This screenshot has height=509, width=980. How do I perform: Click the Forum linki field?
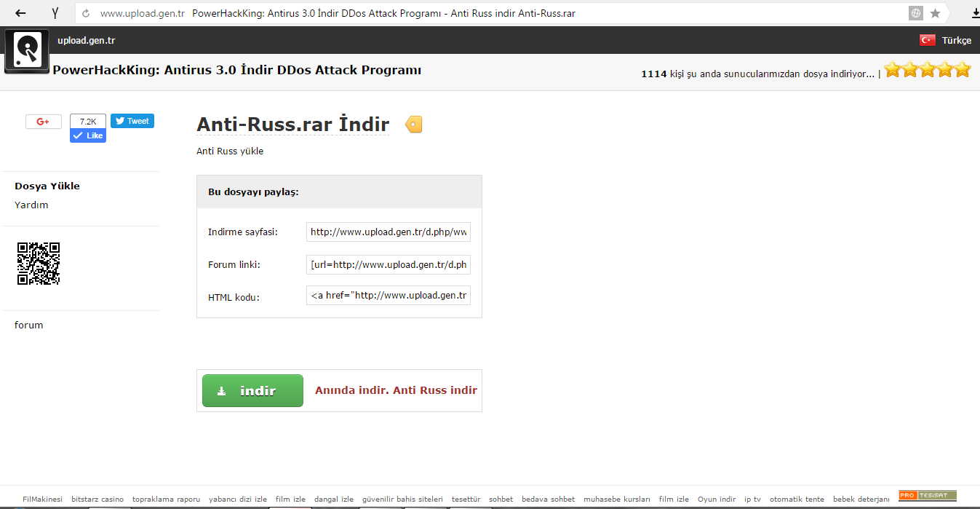coord(389,264)
